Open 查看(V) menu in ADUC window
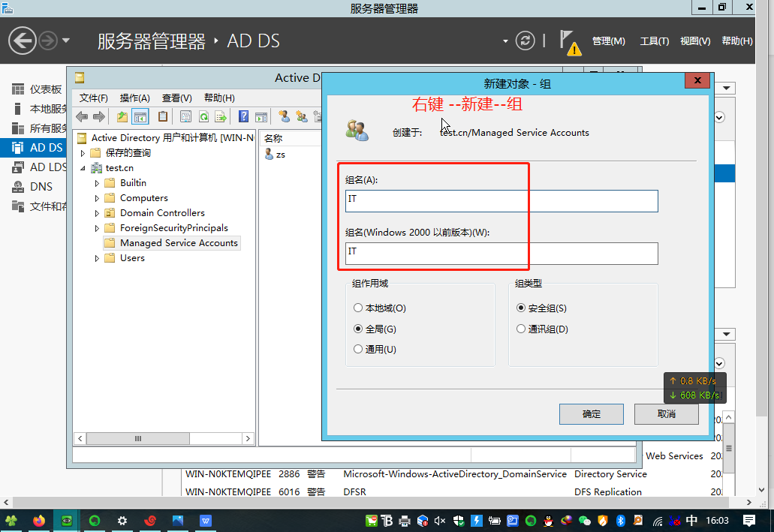 tap(176, 98)
